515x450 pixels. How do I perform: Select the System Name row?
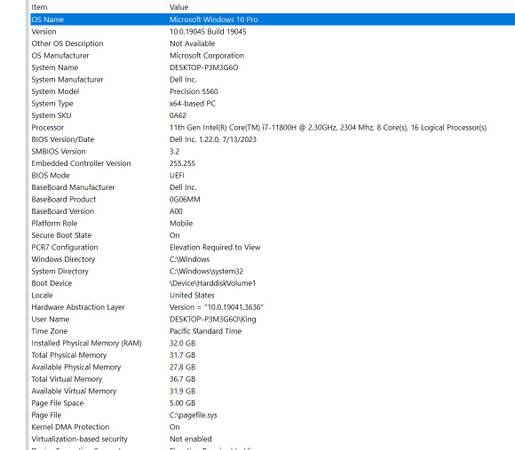point(272,68)
